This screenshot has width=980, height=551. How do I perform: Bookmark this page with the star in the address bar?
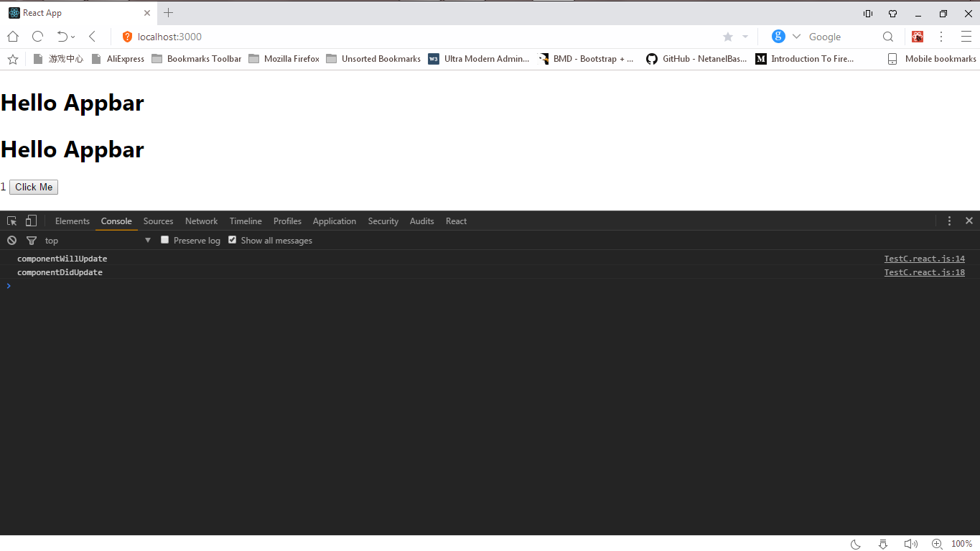pyautogui.click(x=728, y=37)
